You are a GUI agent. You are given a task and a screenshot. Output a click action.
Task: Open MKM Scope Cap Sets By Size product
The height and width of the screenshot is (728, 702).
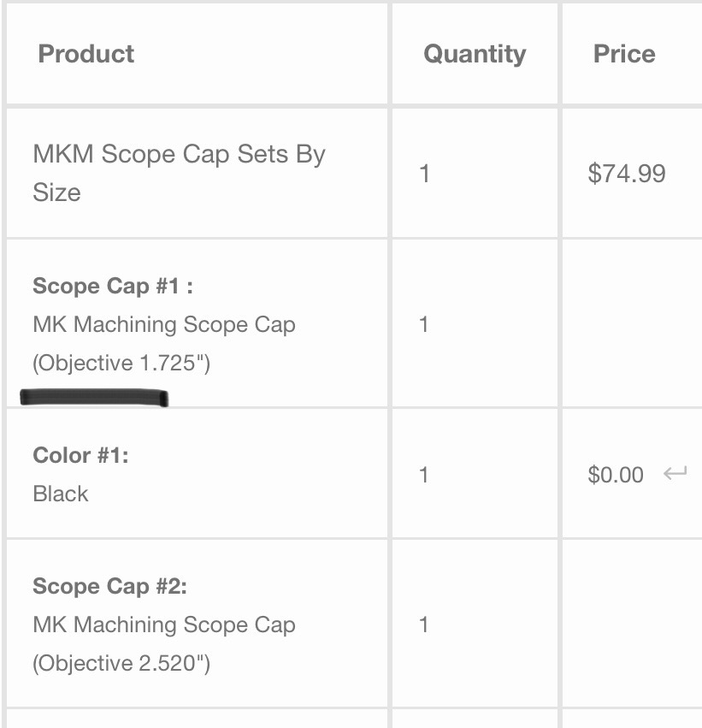[x=179, y=173]
